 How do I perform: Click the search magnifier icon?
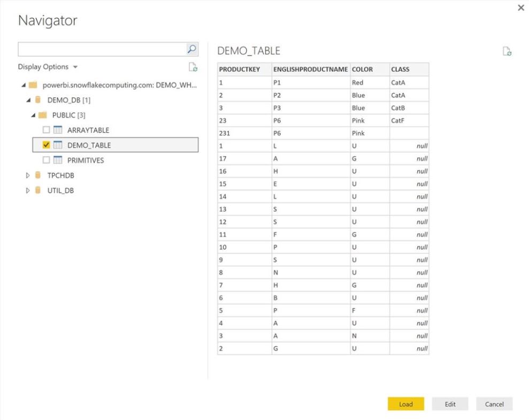(x=191, y=49)
